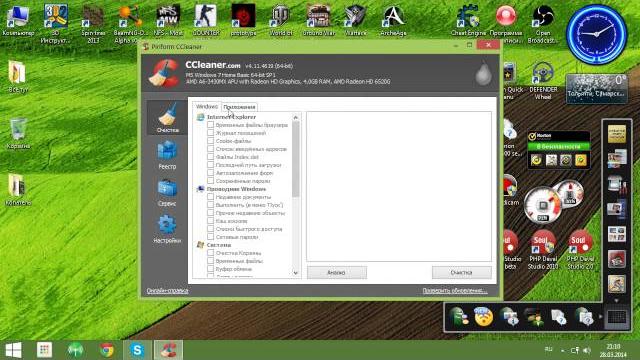The height and width of the screenshot is (360, 640).
Task: Click Internet Explorer group header in list
Action: tap(231, 117)
